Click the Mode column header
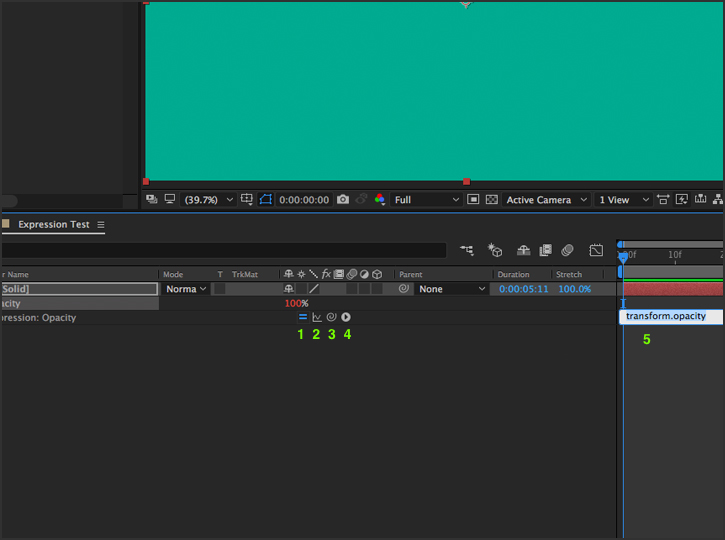This screenshot has width=725, height=540. click(x=173, y=274)
